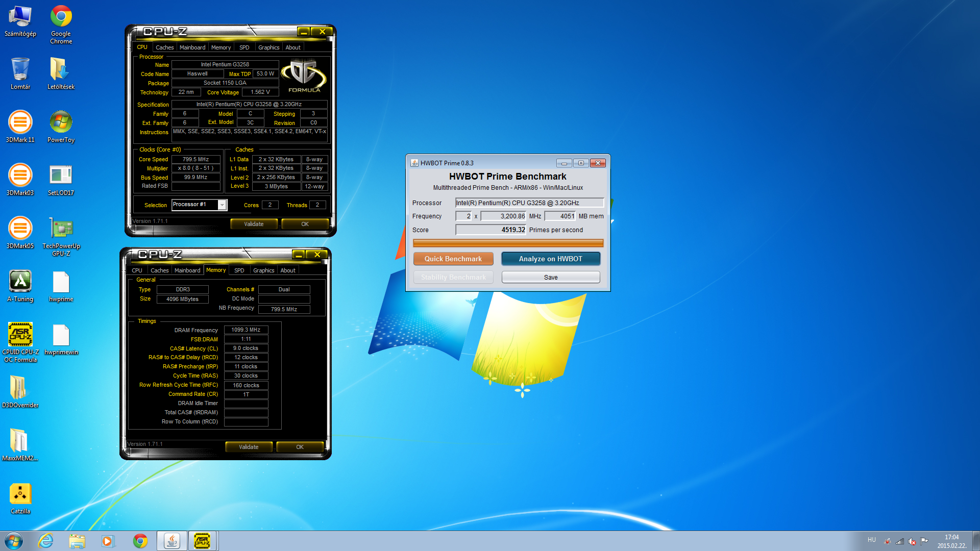Switch to SPD tab in top CPU-Z window
The image size is (980, 551).
244,47
